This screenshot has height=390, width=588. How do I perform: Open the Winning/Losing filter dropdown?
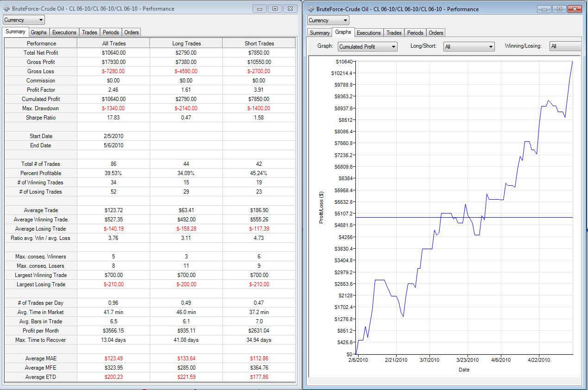coord(565,46)
